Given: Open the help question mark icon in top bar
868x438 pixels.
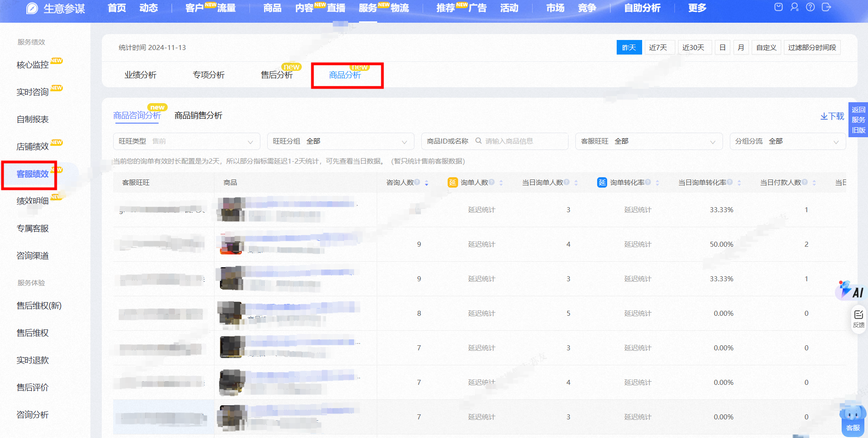Looking at the screenshot, I should point(810,7).
